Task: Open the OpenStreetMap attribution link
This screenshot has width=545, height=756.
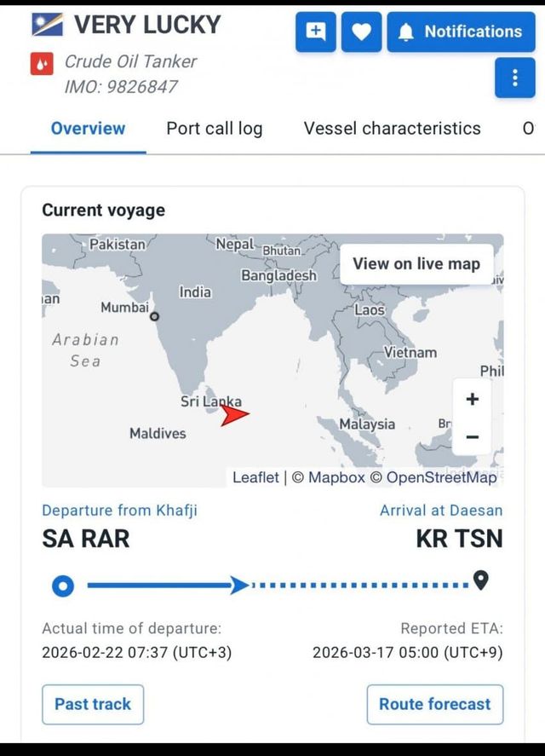Action: 441,477
